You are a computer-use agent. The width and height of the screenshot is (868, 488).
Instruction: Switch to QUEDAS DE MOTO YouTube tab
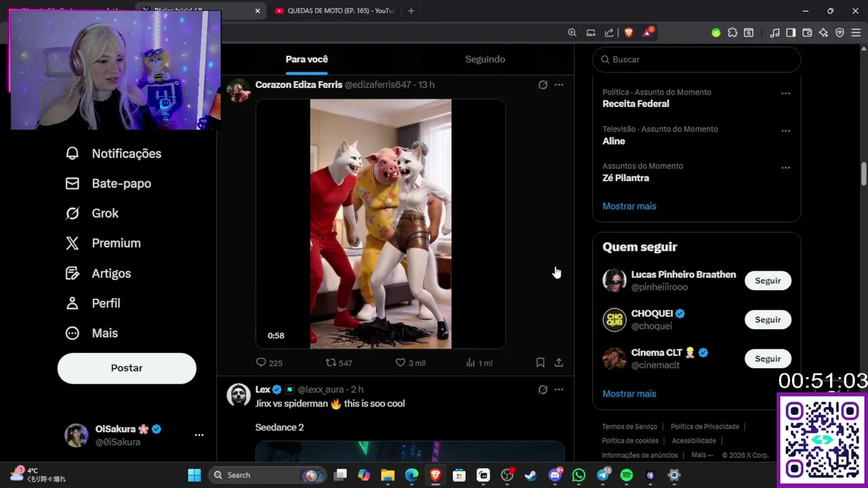pyautogui.click(x=334, y=11)
